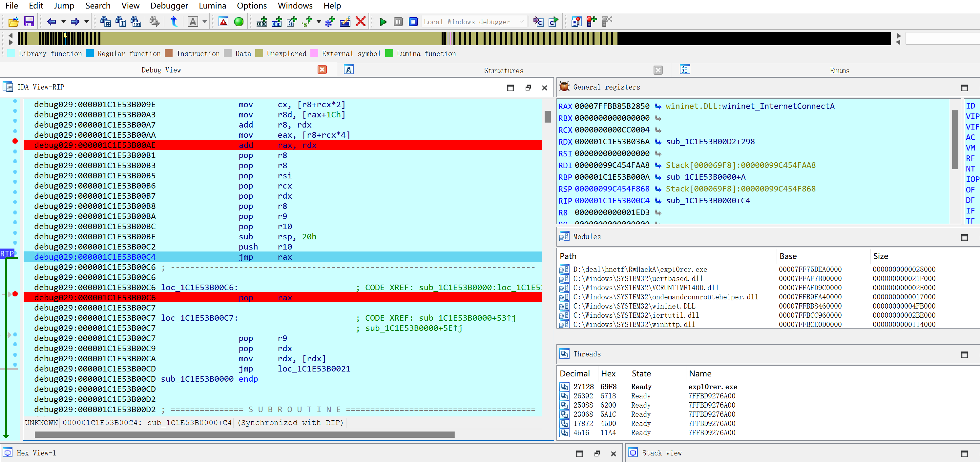
Task: Open the Lumina menu
Action: tap(212, 6)
